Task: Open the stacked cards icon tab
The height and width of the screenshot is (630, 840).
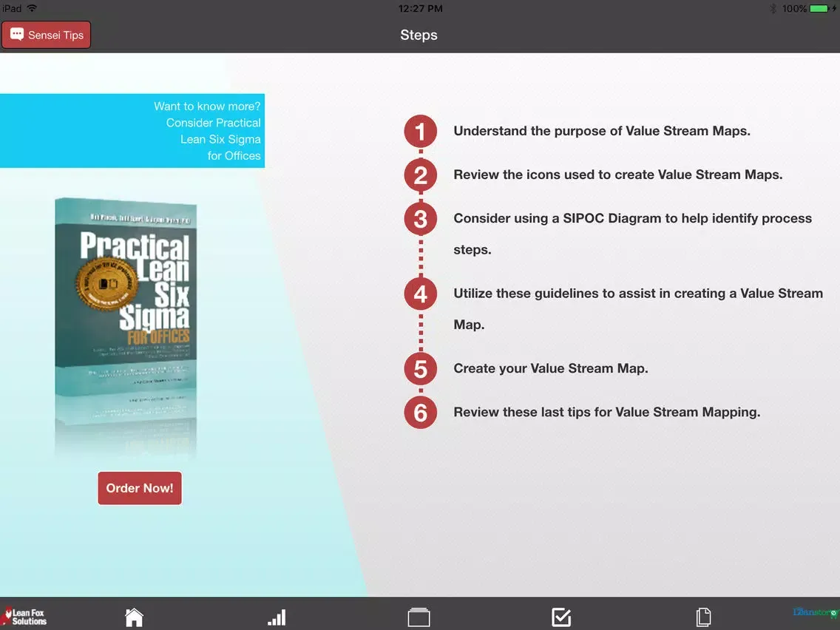Action: [x=419, y=617]
